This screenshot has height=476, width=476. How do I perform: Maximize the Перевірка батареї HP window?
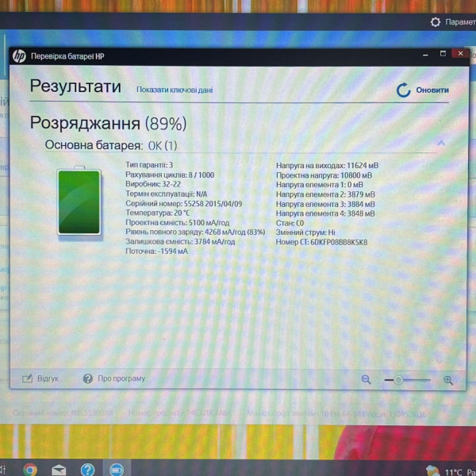[443, 54]
